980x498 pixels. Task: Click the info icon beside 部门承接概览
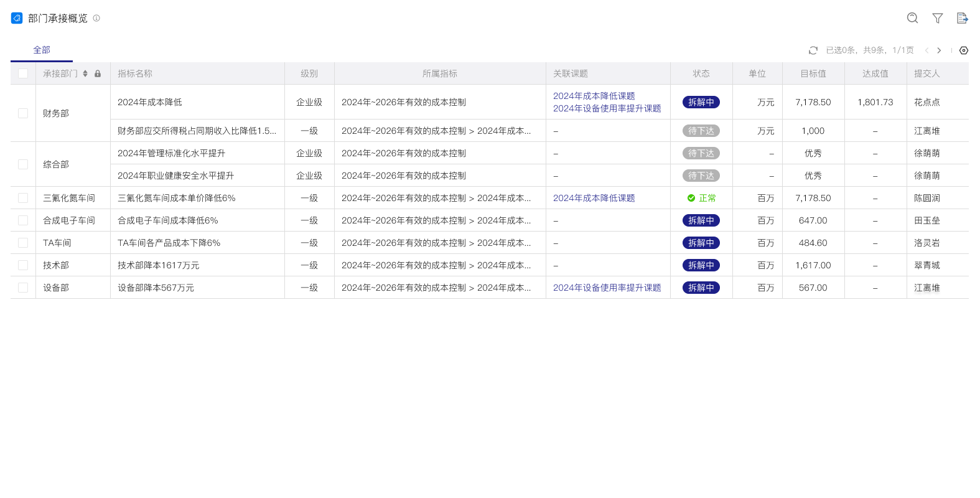click(x=96, y=18)
